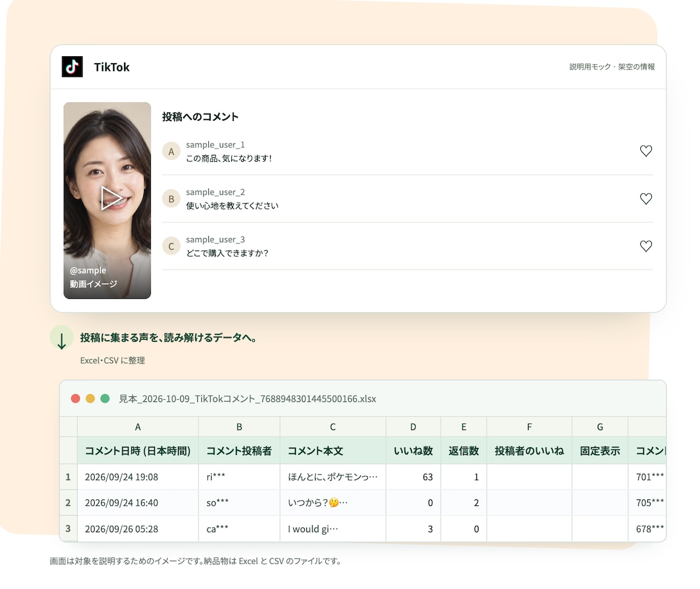Viewport: 700px width, 589px height.
Task: Select comment cell ほんとに、ポケモンっ…
Action: point(333,477)
